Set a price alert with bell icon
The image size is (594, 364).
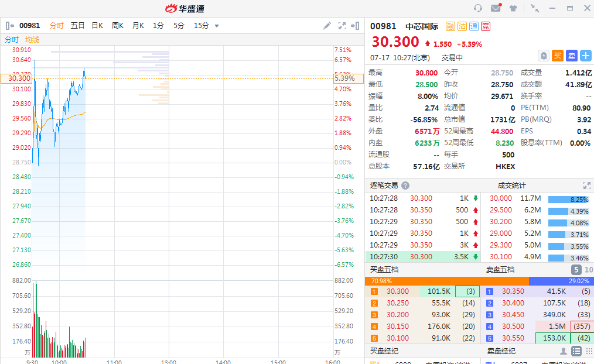544,56
